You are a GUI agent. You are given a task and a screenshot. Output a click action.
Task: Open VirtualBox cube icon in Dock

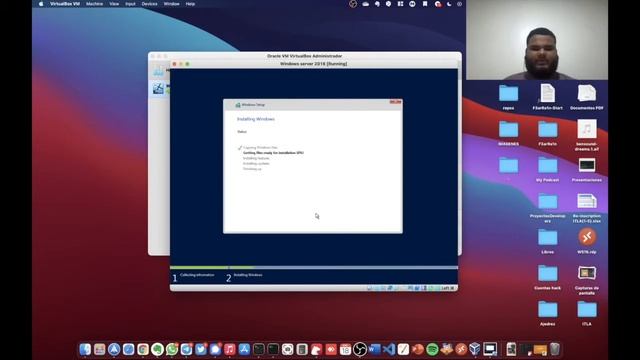point(475,349)
